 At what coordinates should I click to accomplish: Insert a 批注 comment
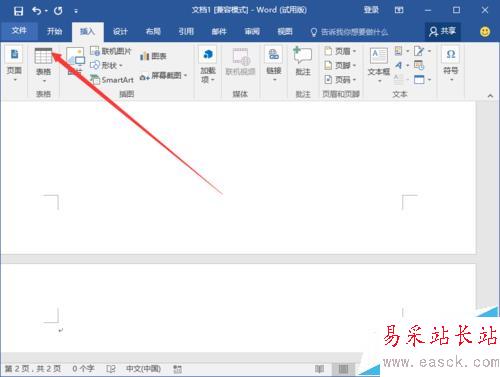click(x=303, y=62)
